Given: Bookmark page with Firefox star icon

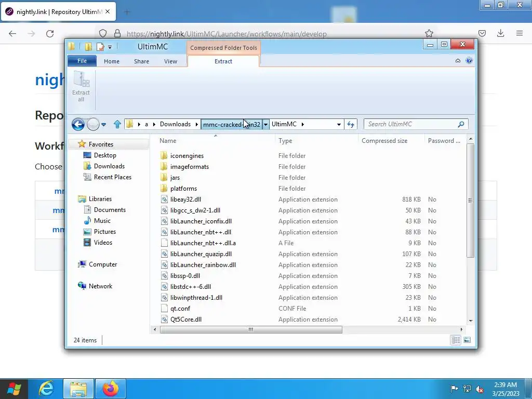Looking at the screenshot, I should coord(429,33).
